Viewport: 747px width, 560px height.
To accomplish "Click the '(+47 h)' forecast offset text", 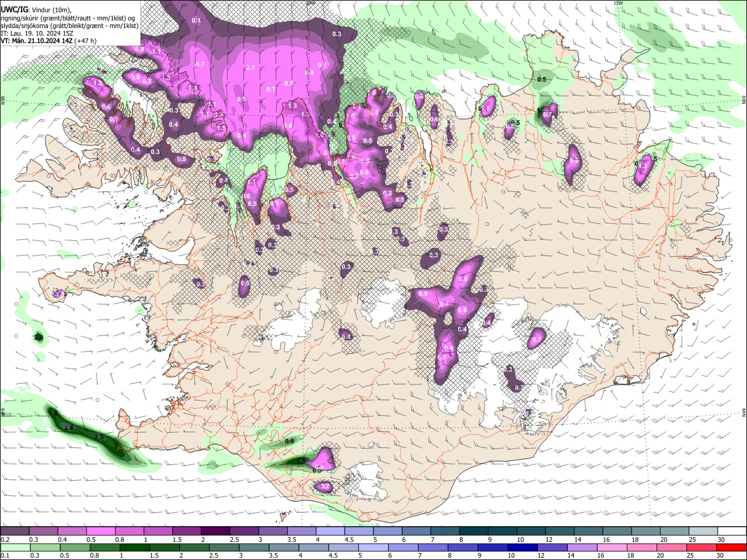I will pos(86,41).
